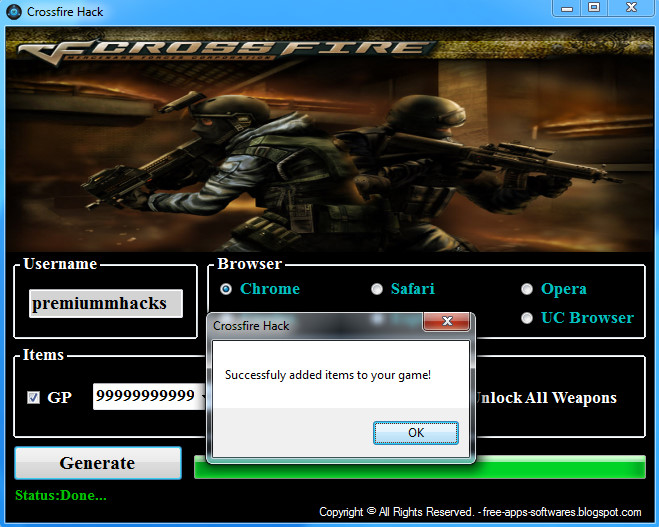Click OK in the success dialog

[416, 433]
